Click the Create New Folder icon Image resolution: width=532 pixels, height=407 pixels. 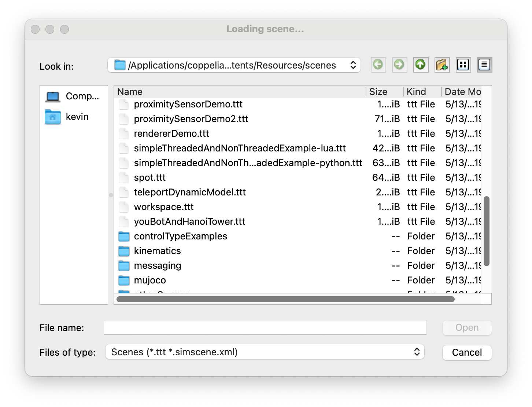click(442, 65)
